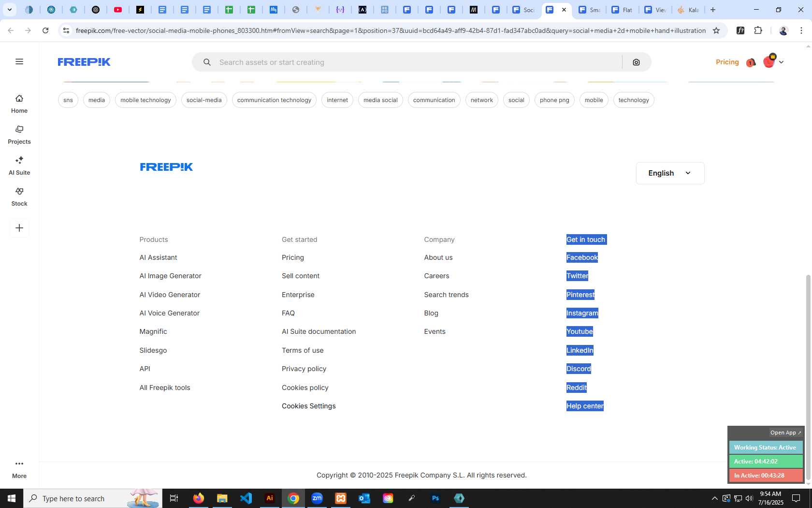Open Chrome tab search dropdown arrow
The width and height of the screenshot is (812, 508).
tap(9, 10)
